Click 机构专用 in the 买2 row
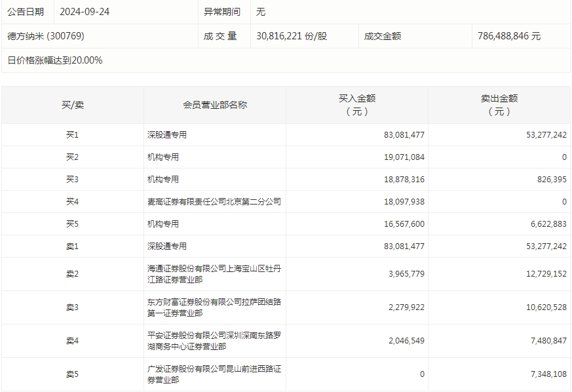 click(x=163, y=157)
